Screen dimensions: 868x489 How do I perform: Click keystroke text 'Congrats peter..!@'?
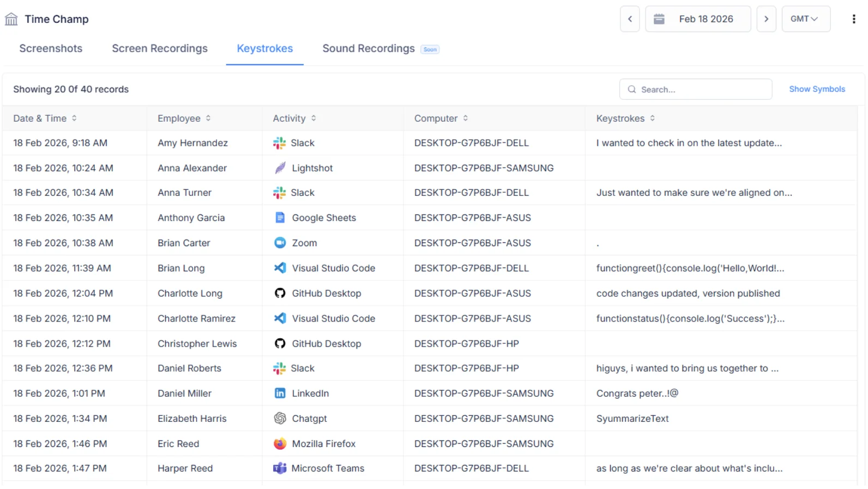coord(637,393)
